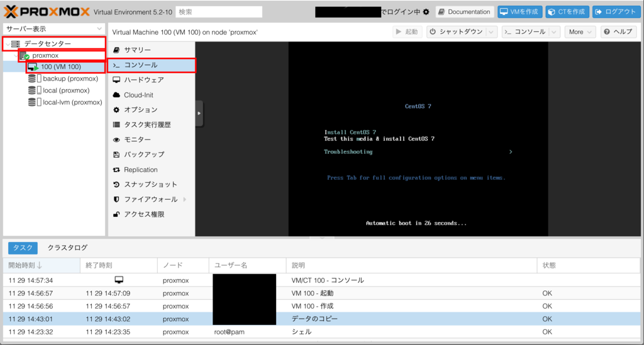Open the shutdown (シャットダウン) dropdown arrow
Screen dimensions: 644x345
click(491, 32)
